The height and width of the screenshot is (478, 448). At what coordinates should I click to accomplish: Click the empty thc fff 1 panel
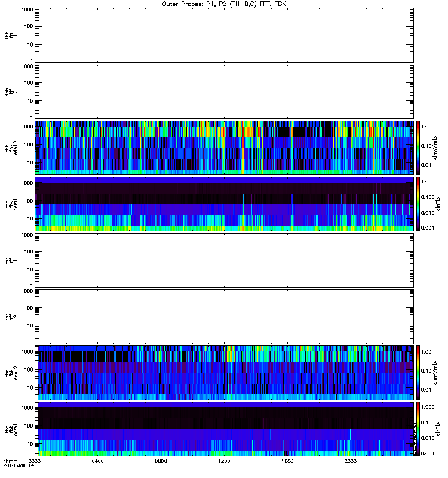[x=224, y=261]
